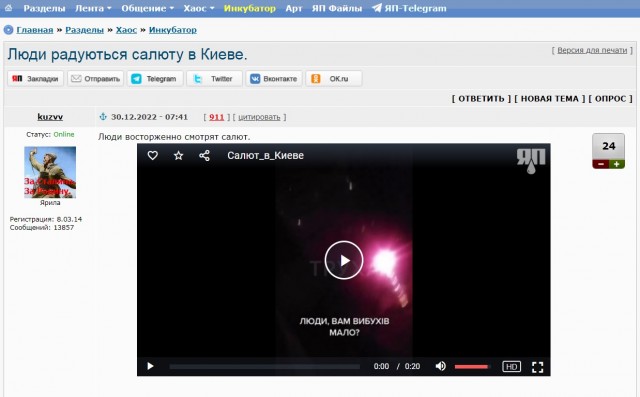Go to Инкубатор breadcrumb link
Viewport: 640px width, 397px height.
[x=173, y=30]
